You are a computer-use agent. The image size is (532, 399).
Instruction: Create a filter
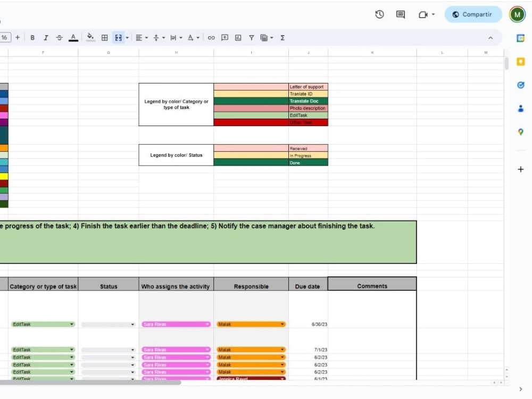coord(251,37)
